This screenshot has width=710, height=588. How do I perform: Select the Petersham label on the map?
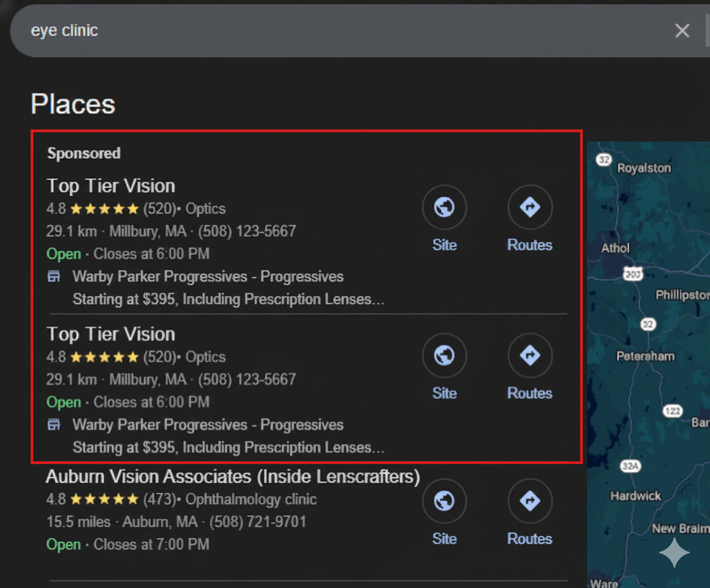pos(645,356)
